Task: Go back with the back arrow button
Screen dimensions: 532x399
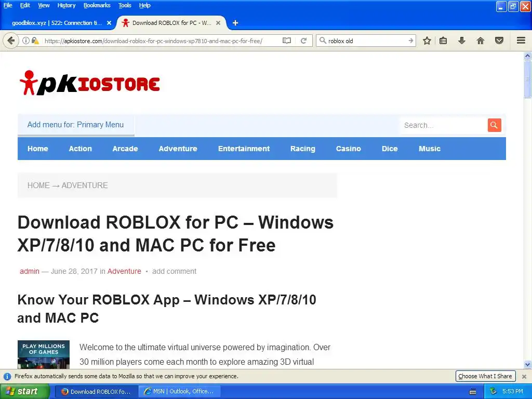Action: point(11,41)
